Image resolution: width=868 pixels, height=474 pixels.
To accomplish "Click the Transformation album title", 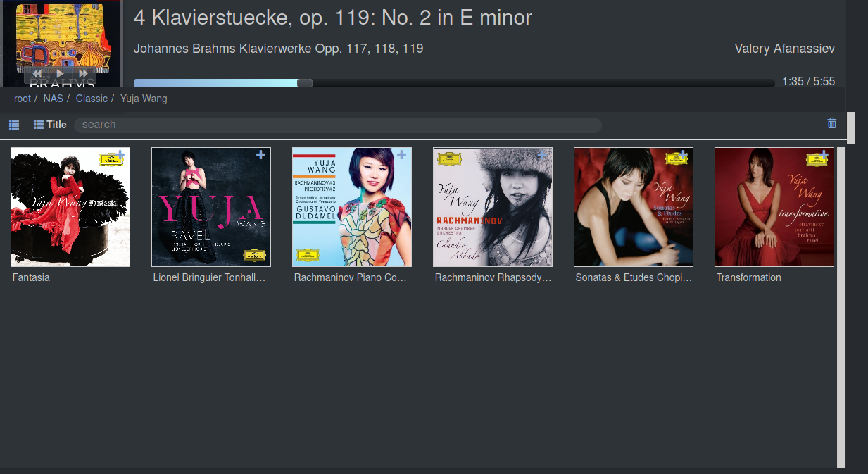I will [x=748, y=277].
